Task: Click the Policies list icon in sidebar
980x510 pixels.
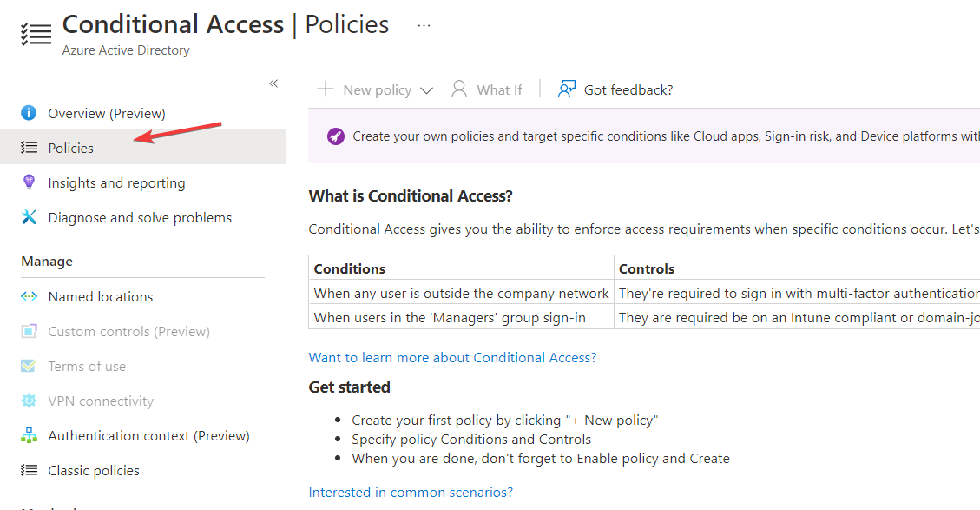Action: [29, 148]
